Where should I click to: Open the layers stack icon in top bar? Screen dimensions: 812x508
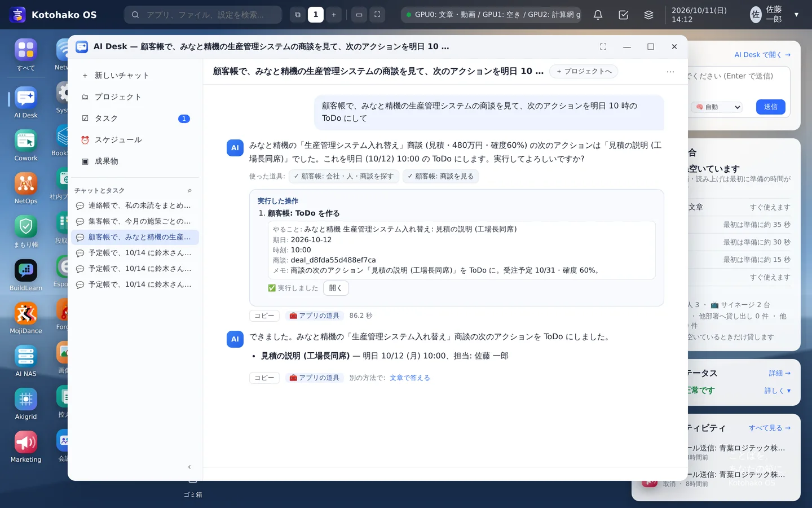(648, 15)
